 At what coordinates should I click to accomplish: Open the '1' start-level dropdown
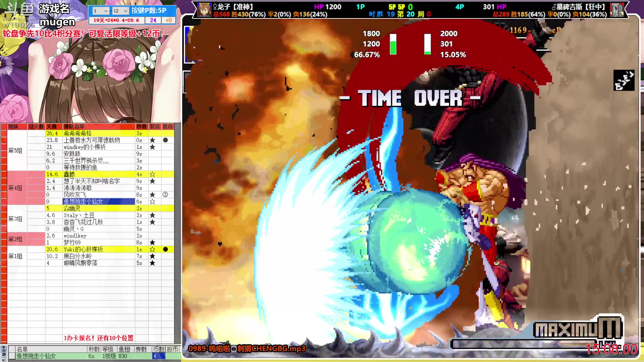[100, 11]
